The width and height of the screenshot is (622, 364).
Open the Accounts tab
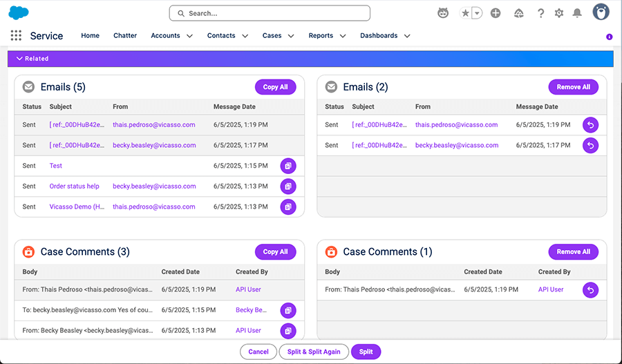point(165,36)
